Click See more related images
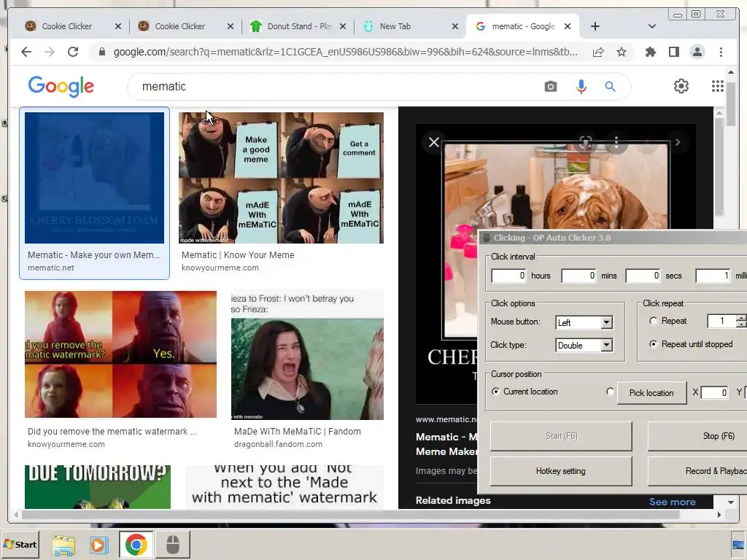Image resolution: width=747 pixels, height=560 pixels. (x=672, y=502)
